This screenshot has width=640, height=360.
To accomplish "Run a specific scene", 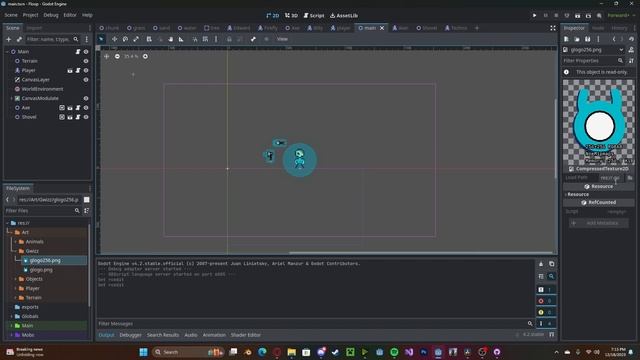I will pos(588,16).
